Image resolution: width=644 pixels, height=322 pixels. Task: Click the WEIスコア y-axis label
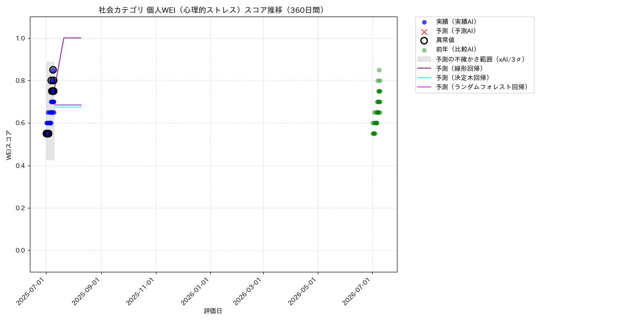click(9, 145)
